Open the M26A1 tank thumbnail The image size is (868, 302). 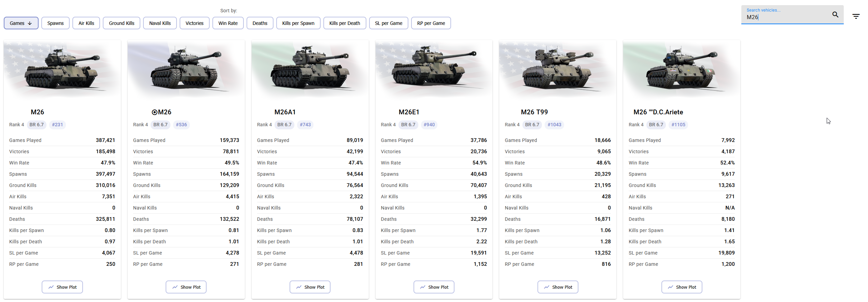click(x=310, y=69)
